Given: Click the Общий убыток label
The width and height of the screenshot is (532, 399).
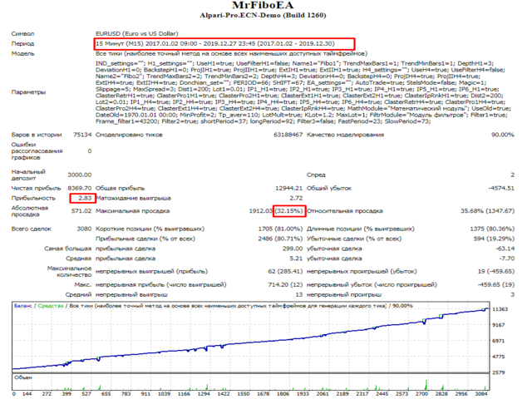Looking at the screenshot, I should click(329, 188).
